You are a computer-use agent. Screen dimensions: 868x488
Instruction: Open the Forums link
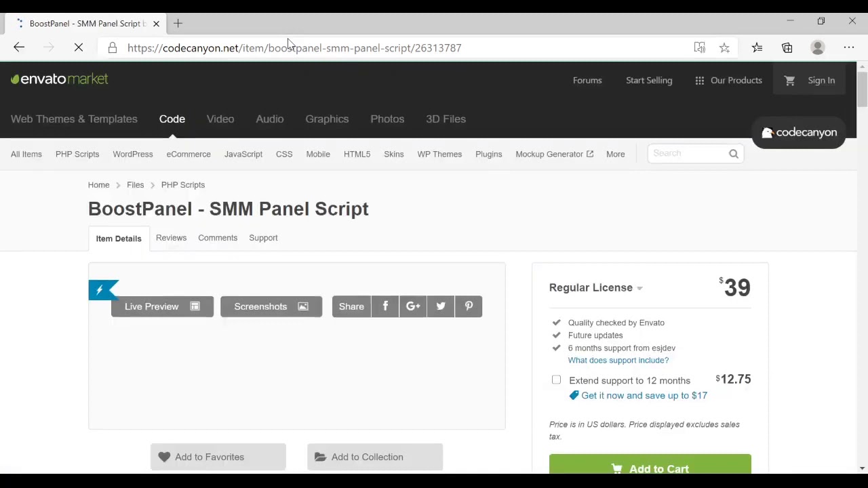(x=587, y=80)
